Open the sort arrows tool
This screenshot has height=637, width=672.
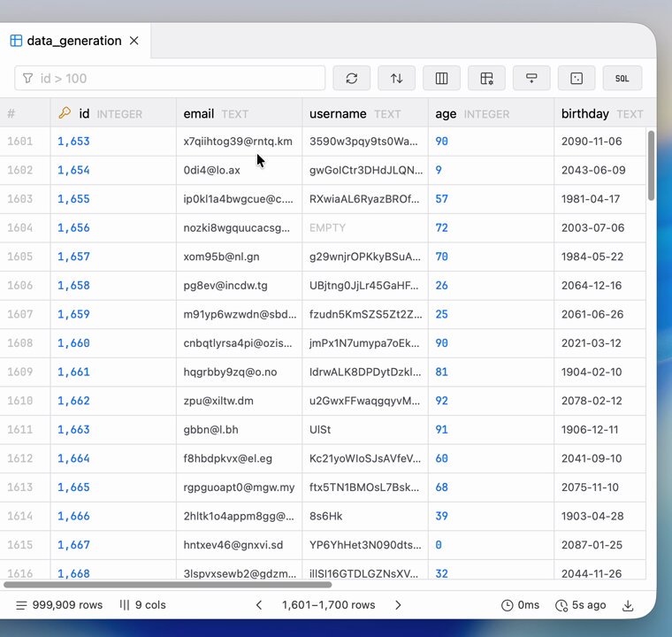(396, 78)
